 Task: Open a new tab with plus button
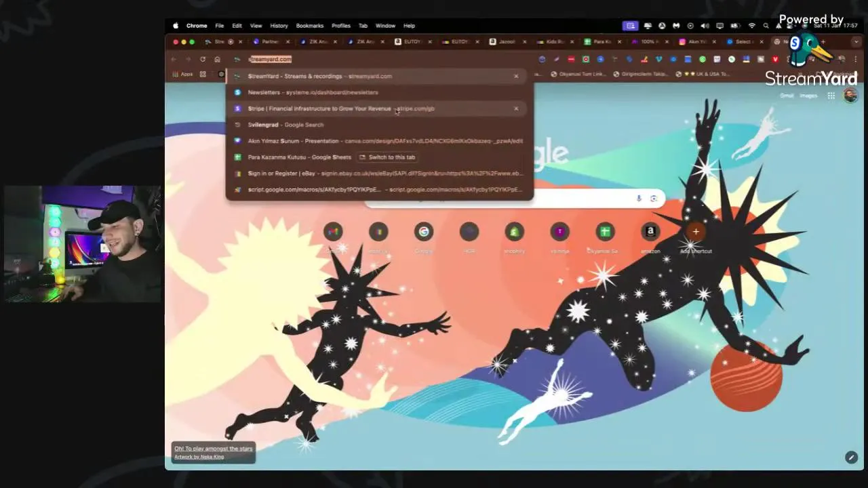pos(823,42)
